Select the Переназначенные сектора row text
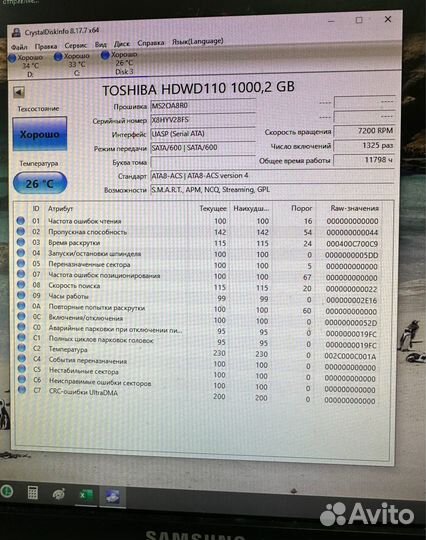426x540 pixels. pyautogui.click(x=89, y=264)
